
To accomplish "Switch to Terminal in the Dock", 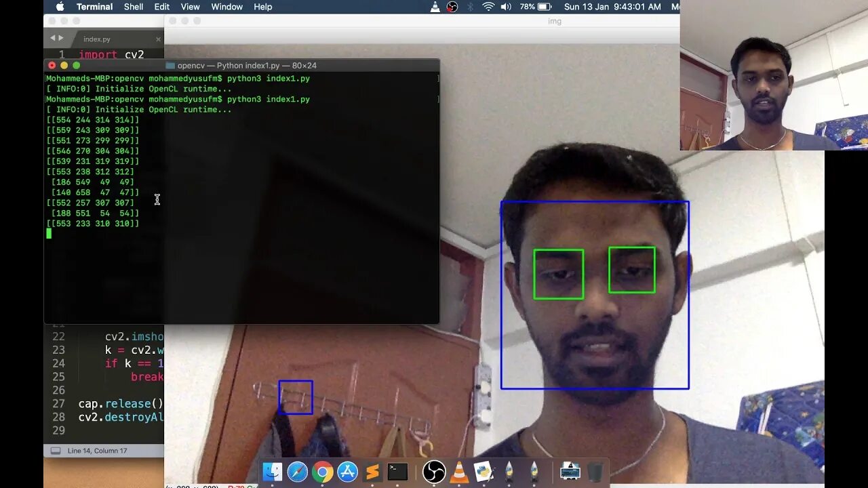I will [x=397, y=472].
